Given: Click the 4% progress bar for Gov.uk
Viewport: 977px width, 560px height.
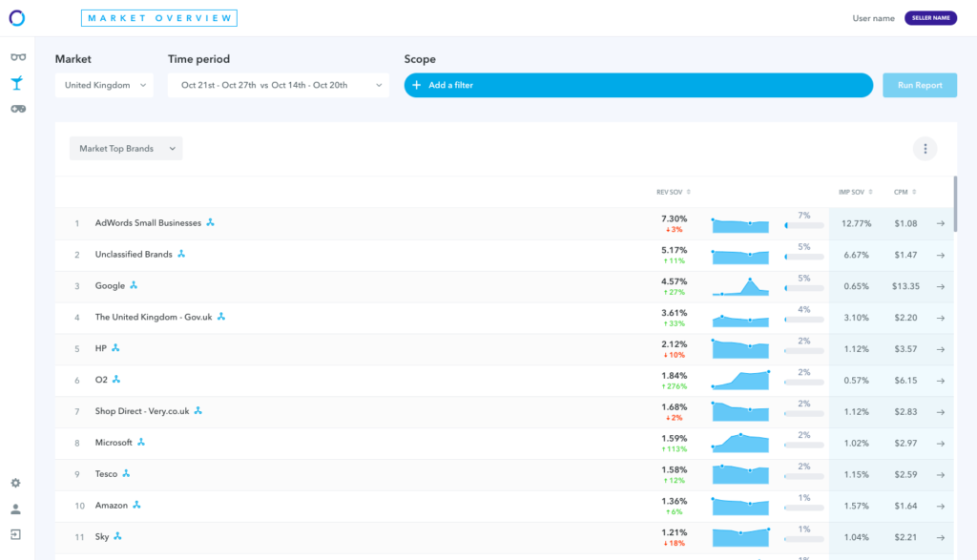Looking at the screenshot, I should (x=803, y=320).
